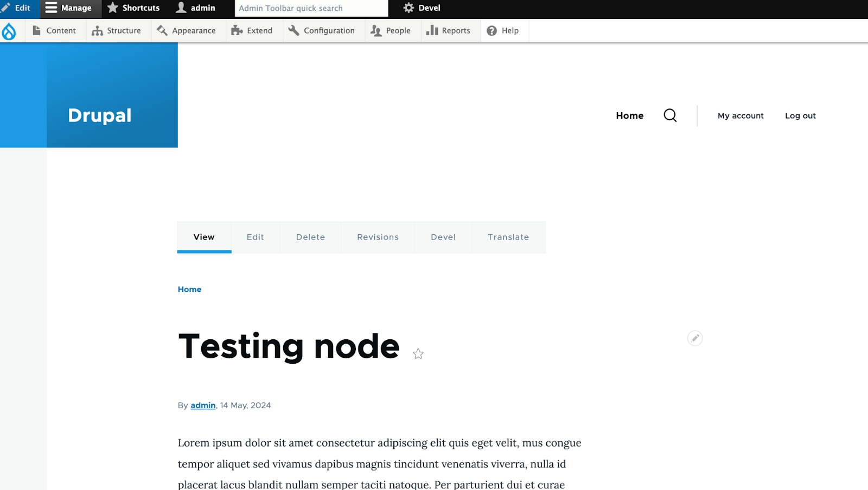Open the Appearance admin menu
868x490 pixels.
tap(187, 31)
